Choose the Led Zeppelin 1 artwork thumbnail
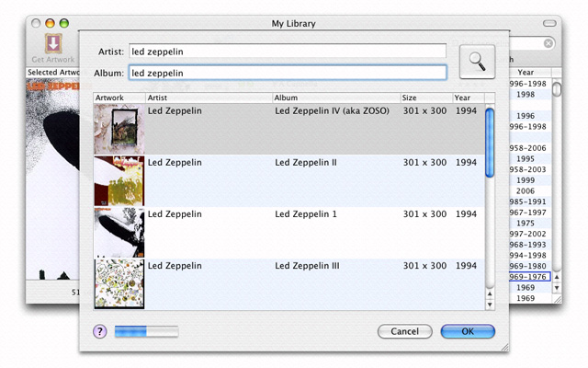The height and width of the screenshot is (368, 588). (x=119, y=232)
